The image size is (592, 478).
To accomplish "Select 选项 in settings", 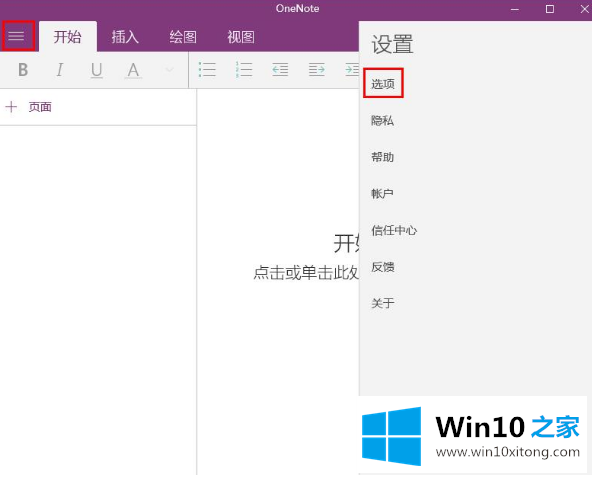I will 383,83.
